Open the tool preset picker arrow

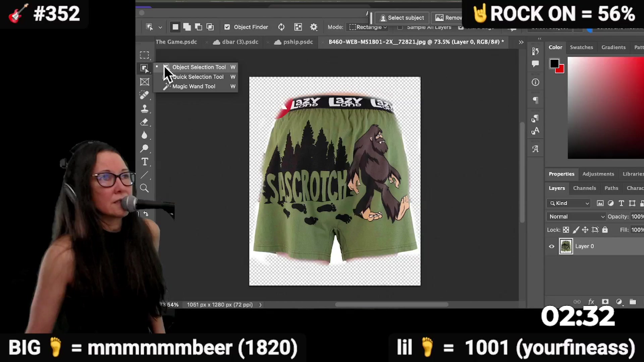coord(160,27)
